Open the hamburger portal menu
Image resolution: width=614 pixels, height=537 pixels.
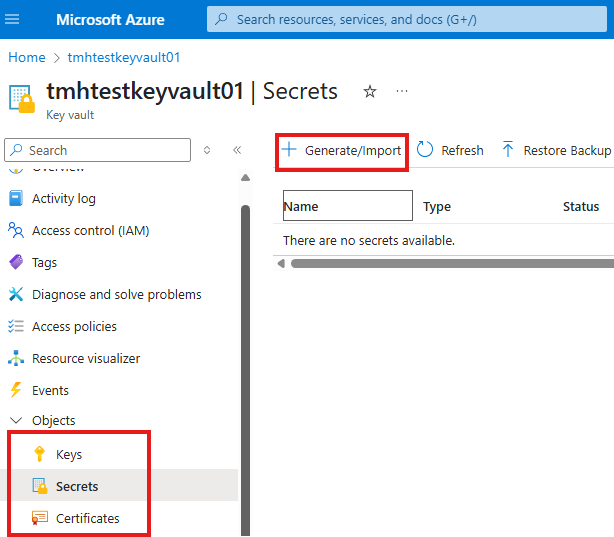(12, 19)
